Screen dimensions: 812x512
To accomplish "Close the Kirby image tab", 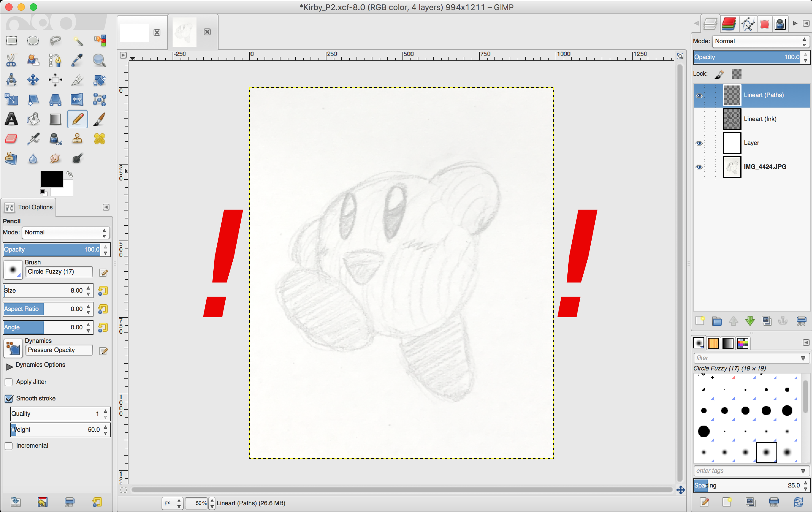I will click(208, 32).
